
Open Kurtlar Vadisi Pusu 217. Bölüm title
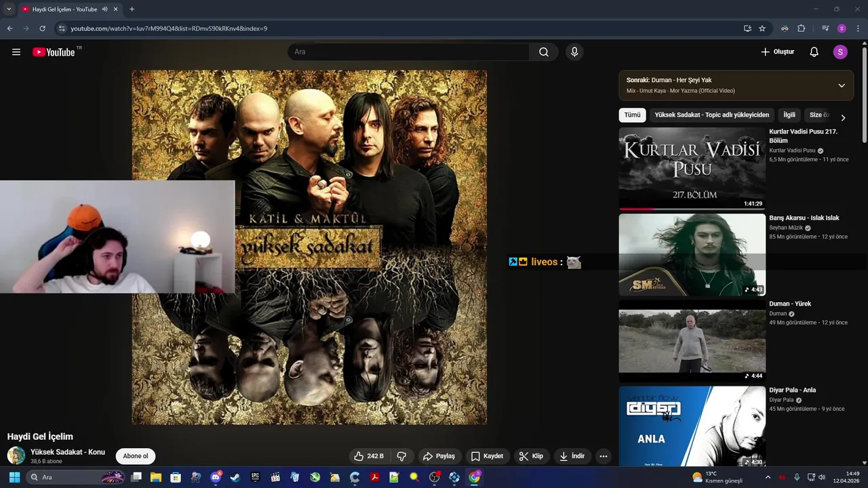[x=804, y=136]
